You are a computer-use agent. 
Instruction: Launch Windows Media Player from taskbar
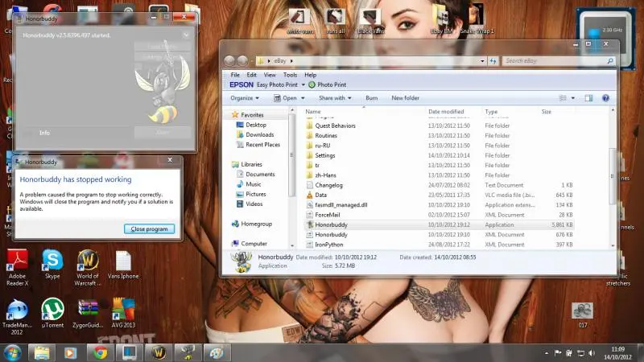70,352
